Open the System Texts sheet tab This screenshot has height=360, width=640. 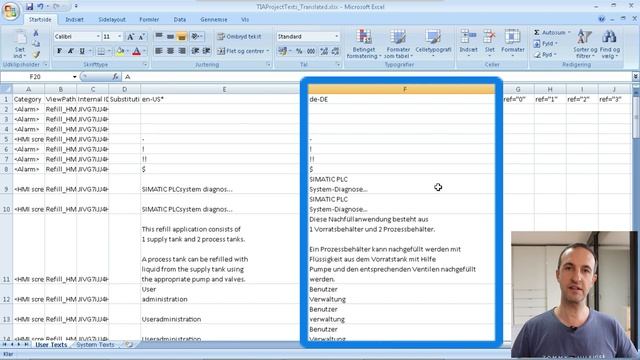pyautogui.click(x=96, y=345)
